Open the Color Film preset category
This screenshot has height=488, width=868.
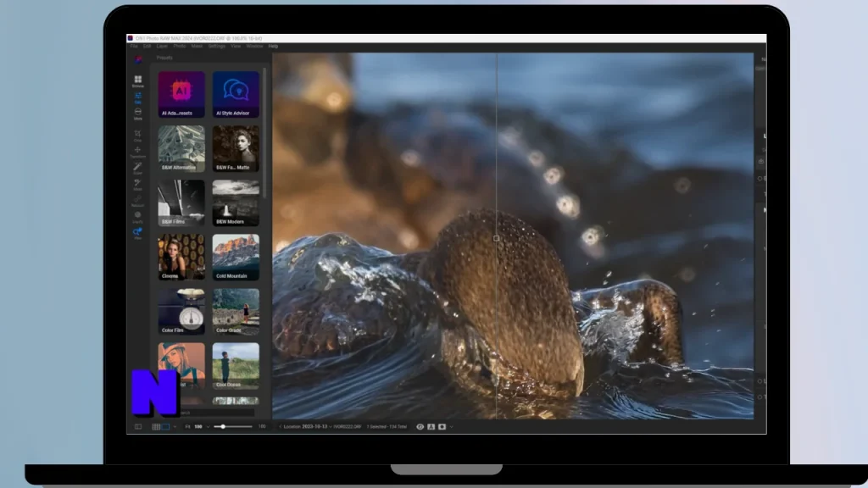point(181,311)
